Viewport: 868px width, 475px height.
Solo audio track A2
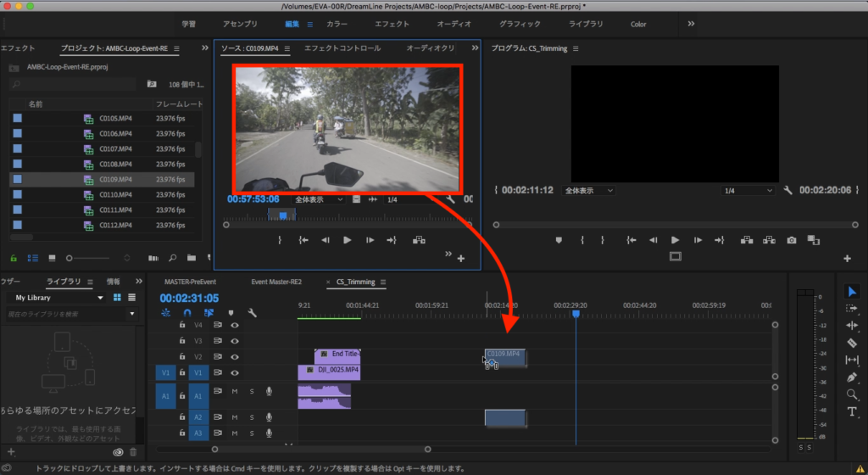(x=252, y=416)
